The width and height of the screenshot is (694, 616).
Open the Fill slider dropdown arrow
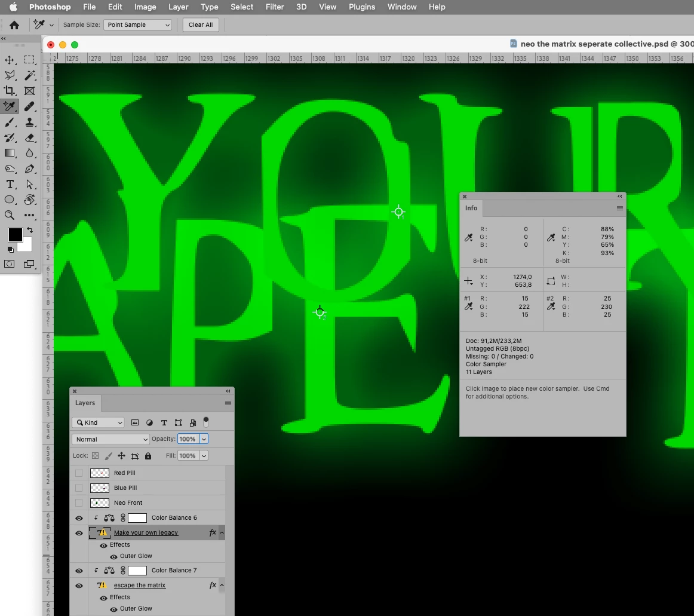(x=204, y=456)
